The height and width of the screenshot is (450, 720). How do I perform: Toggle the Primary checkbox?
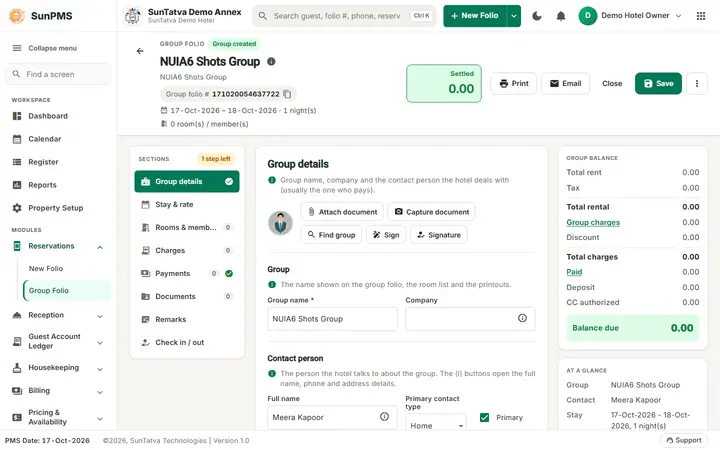pos(484,417)
